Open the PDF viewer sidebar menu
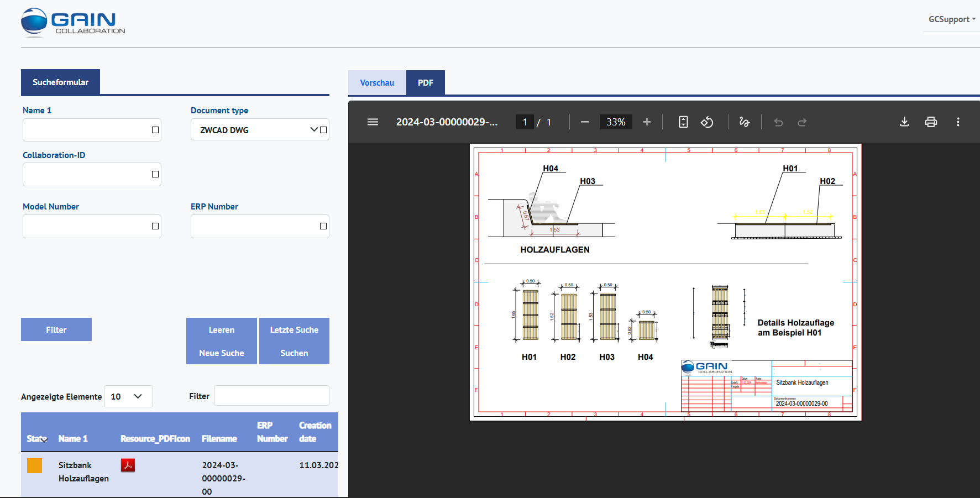This screenshot has width=980, height=498. coord(373,122)
